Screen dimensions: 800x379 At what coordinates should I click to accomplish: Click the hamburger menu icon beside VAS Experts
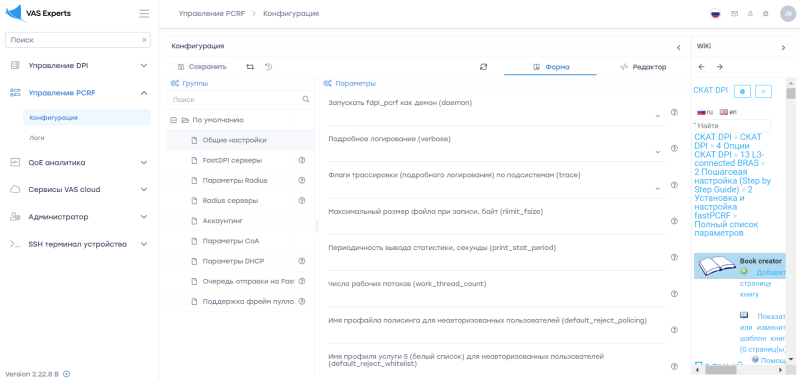(144, 14)
